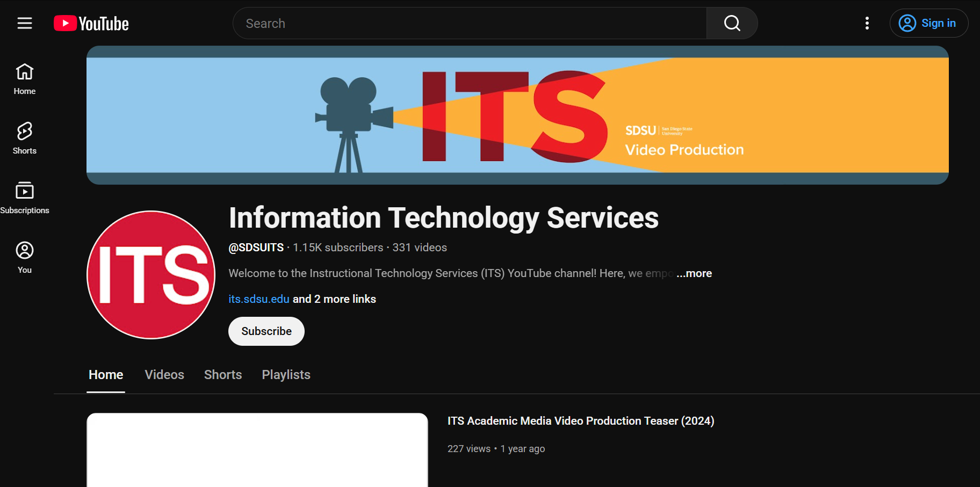Expand channel description with ...more
980x487 pixels.
tap(694, 273)
